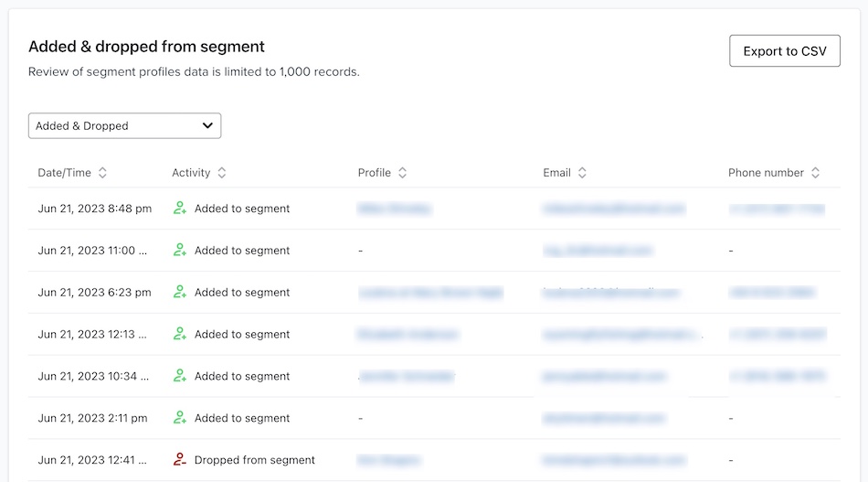Viewport: 868px width, 482px height.
Task: Select the Jun 21, 2023 2:11 pm row
Action: pos(92,418)
